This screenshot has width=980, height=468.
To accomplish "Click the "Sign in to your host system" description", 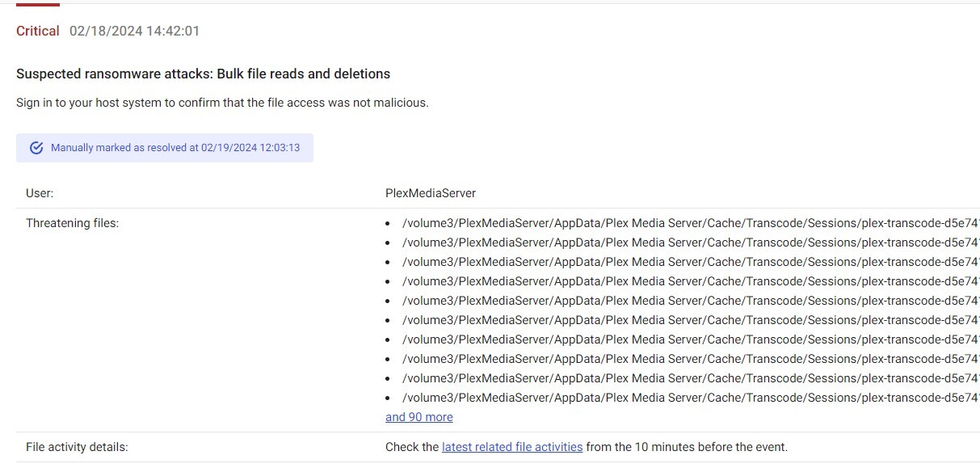I will (222, 103).
